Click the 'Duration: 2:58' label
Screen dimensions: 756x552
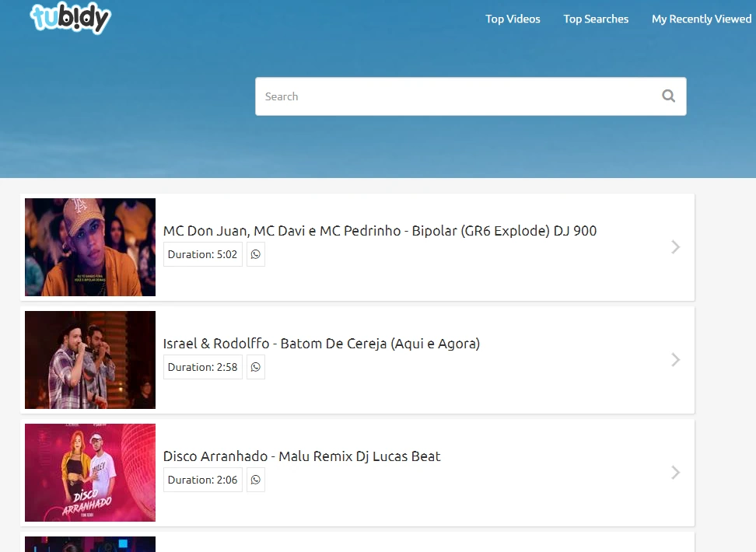click(202, 367)
